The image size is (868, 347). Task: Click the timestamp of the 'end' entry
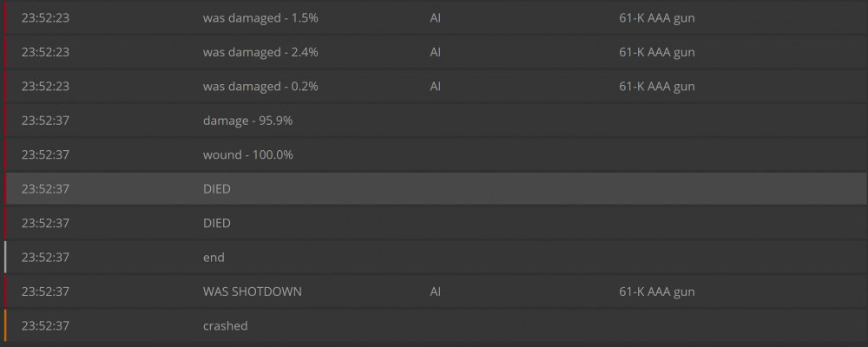tap(45, 257)
